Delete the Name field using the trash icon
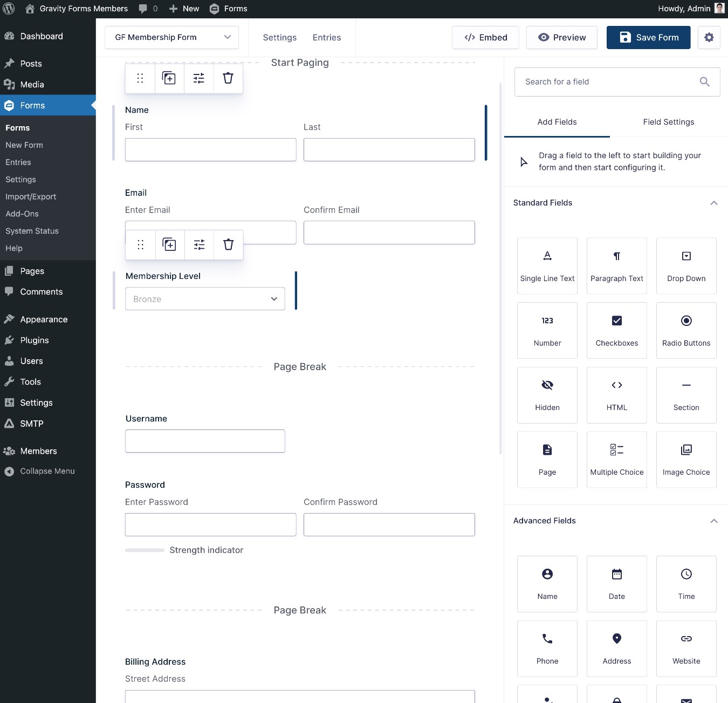Screen dimensions: 728x703 (228, 78)
